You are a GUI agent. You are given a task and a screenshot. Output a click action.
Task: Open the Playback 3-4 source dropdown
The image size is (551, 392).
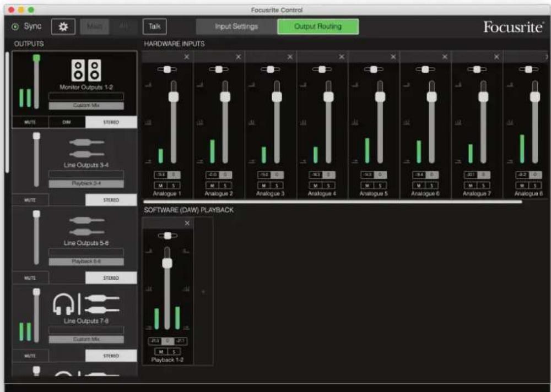[x=86, y=184]
